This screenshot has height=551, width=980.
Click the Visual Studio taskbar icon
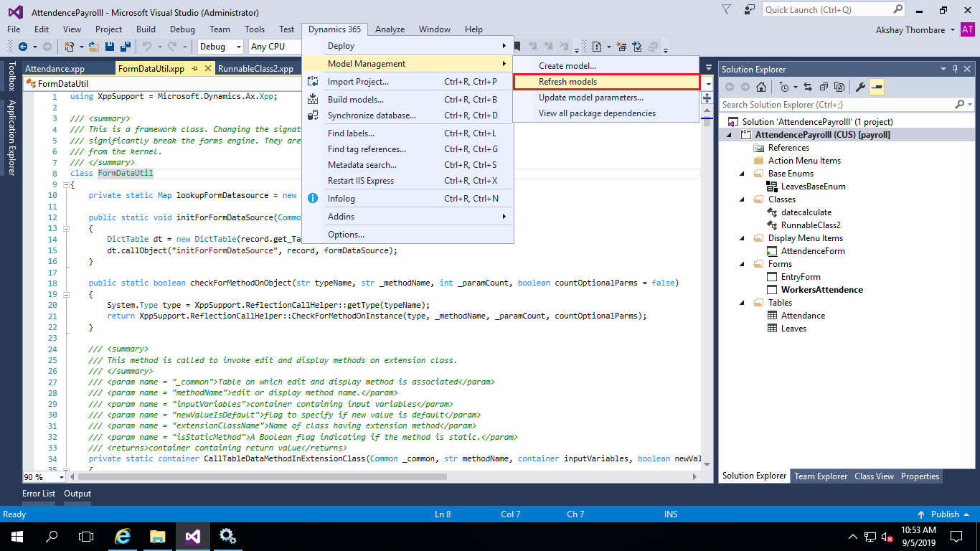click(x=192, y=536)
